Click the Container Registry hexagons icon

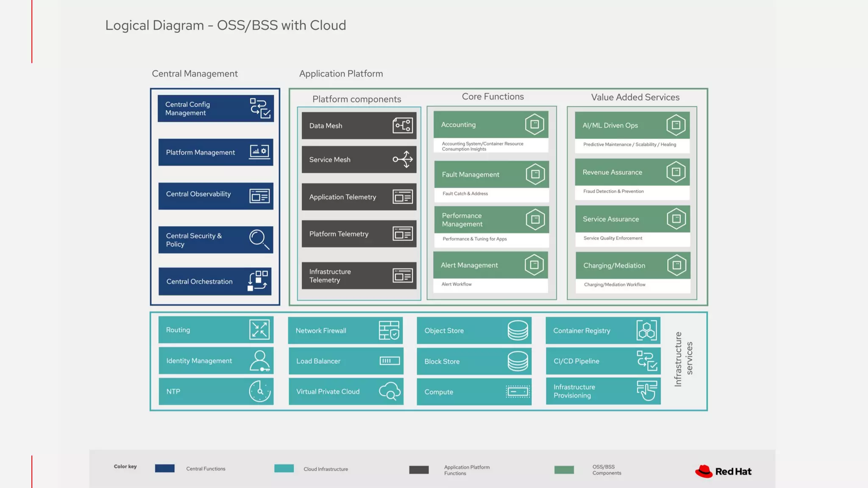[647, 330]
